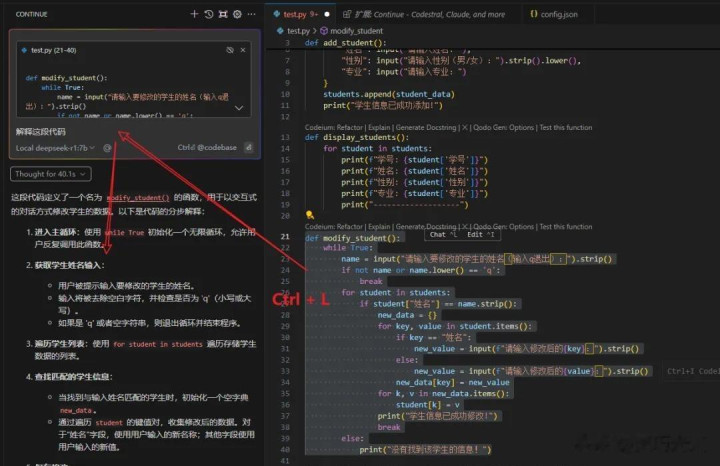The image size is (720, 466).
Task: Click the extension icon on the Continue tab
Action: pos(347,14)
